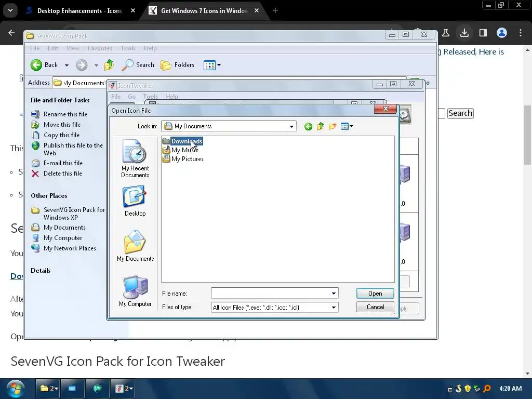Click the File name input field
The image size is (532, 399).
[x=271, y=293]
